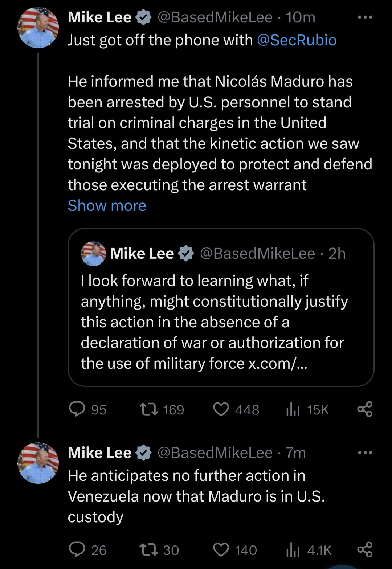This screenshot has width=392, height=569.
Task: Share the second tweet about Venezuela
Action: (x=365, y=550)
